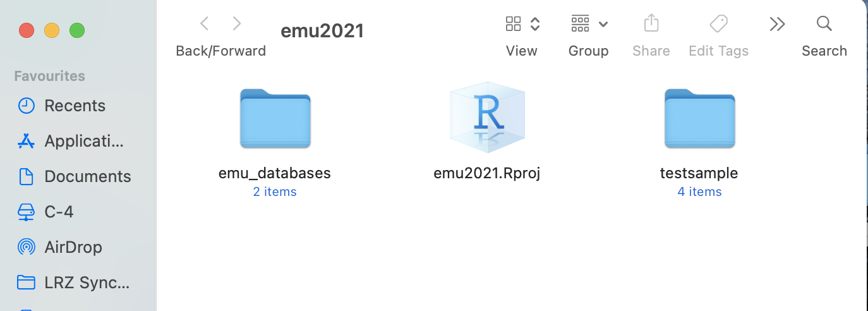Go back with the Back arrow

click(204, 24)
